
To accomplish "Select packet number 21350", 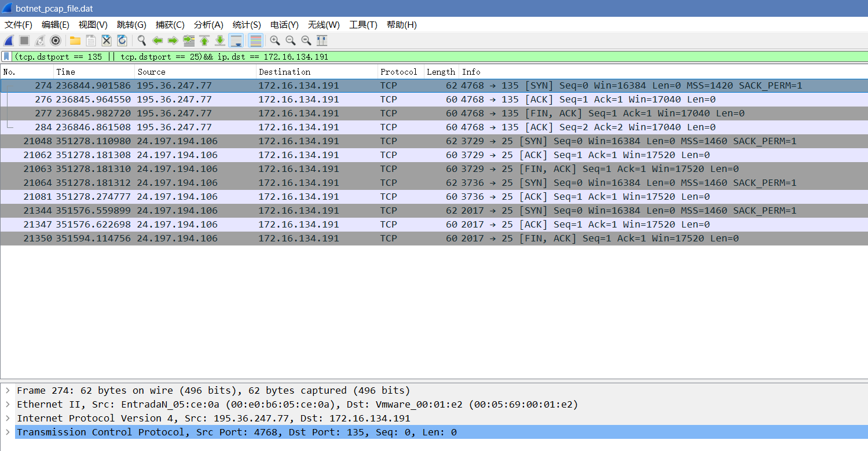I will [434, 238].
